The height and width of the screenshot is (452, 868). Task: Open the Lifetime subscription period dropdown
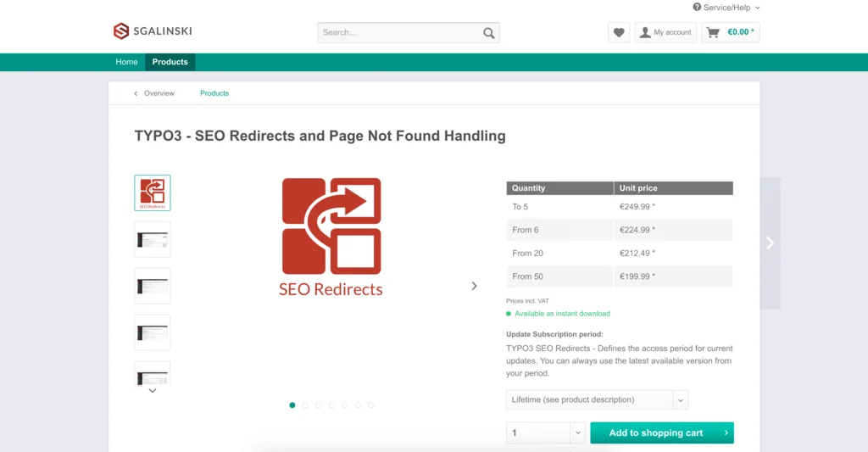(597, 399)
